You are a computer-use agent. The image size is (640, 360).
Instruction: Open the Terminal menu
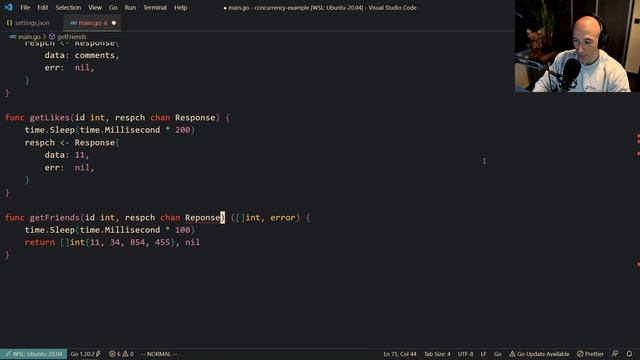click(155, 7)
